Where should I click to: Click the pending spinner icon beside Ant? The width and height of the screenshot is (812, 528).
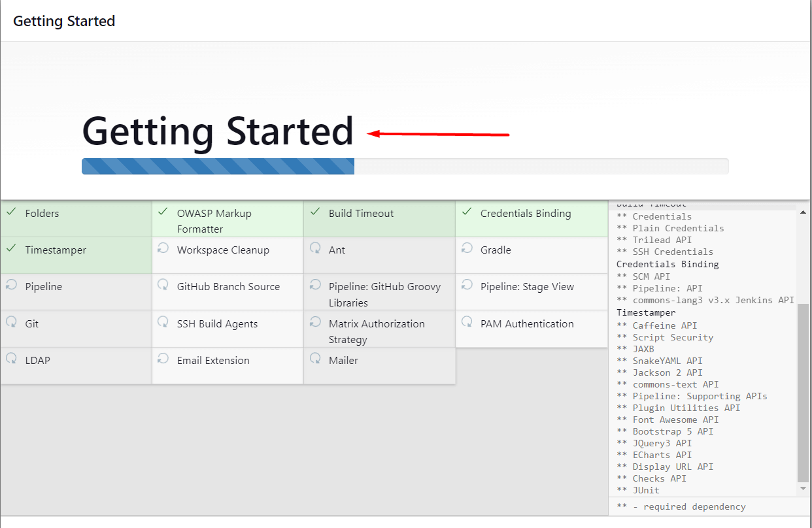point(314,248)
